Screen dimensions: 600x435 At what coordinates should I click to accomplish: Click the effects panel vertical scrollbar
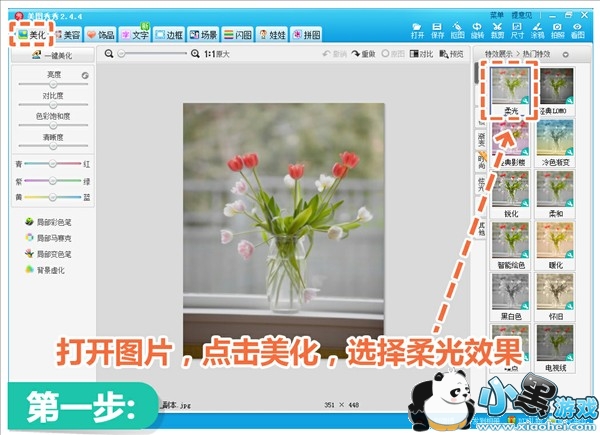coord(476,73)
